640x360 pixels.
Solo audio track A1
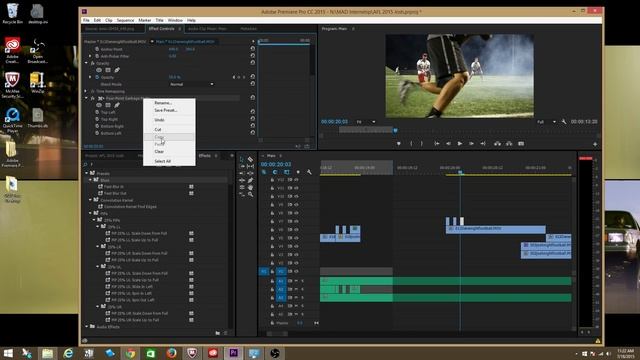click(x=302, y=281)
